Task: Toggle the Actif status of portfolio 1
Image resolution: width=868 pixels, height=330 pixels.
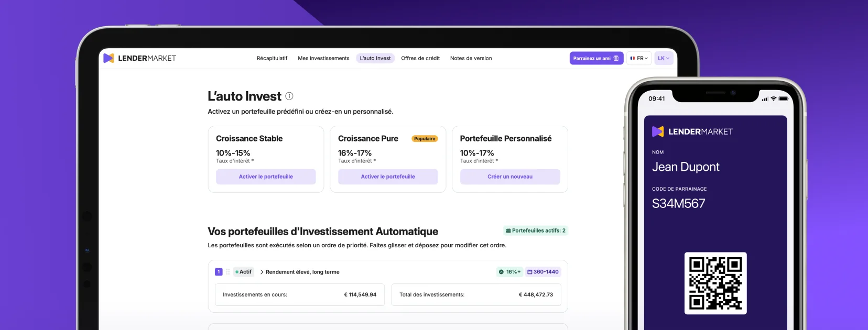Action: coord(243,272)
